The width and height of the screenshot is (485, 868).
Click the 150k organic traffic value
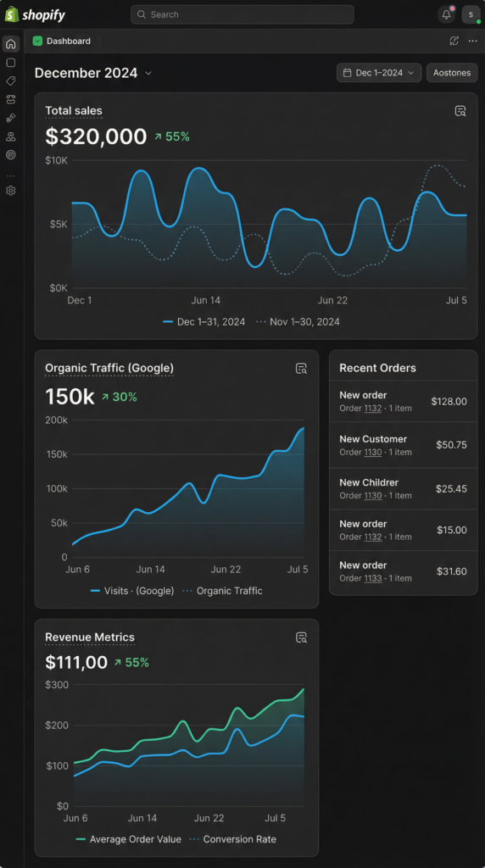pos(70,397)
